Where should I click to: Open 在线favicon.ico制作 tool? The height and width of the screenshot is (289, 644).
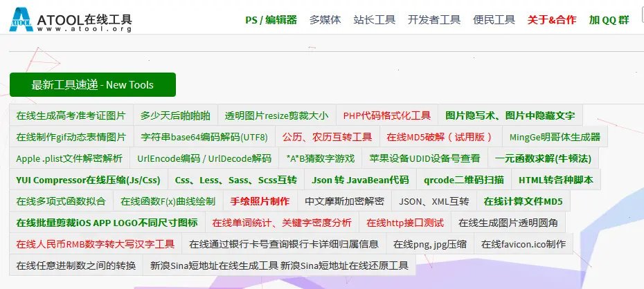[x=524, y=244]
